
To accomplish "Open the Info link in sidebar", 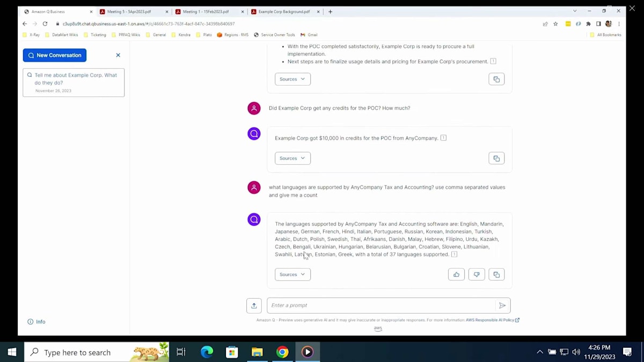I will pos(36,322).
